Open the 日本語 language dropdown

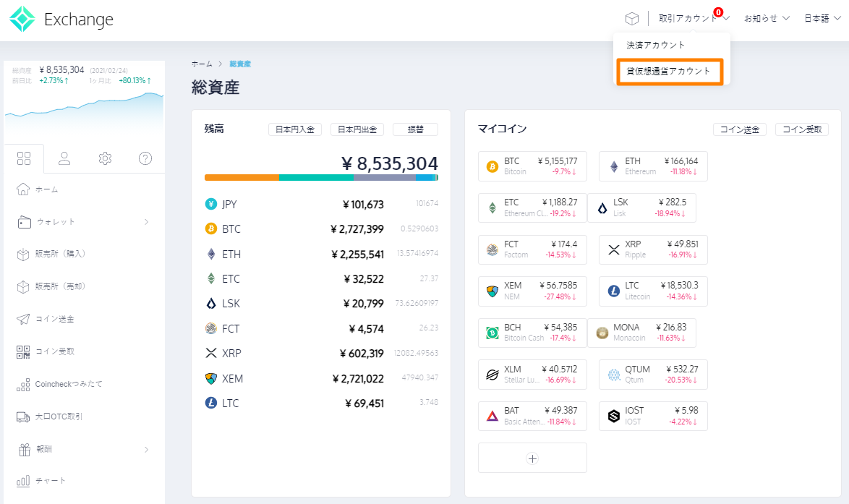pos(822,18)
